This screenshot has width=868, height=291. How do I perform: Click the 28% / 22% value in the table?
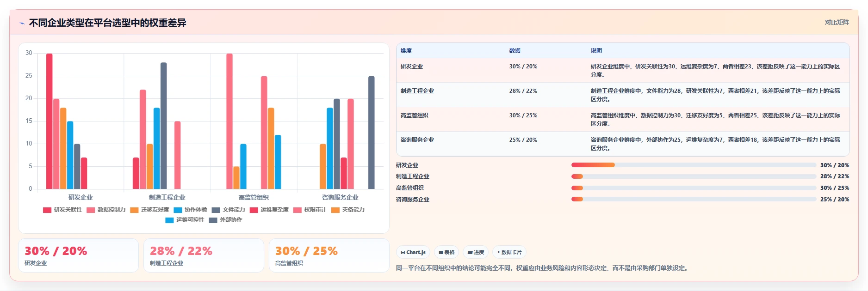(523, 91)
